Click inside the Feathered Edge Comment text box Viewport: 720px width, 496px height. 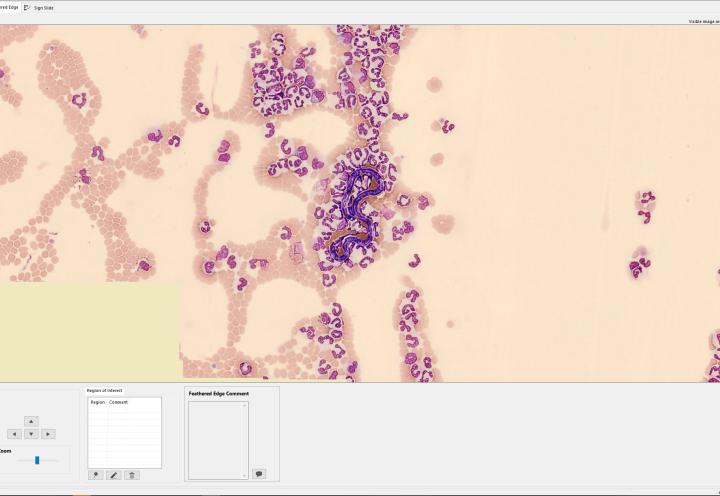click(x=216, y=440)
